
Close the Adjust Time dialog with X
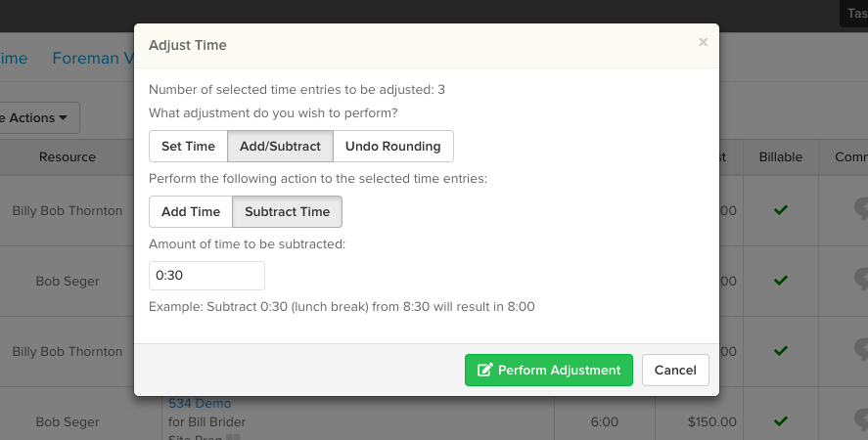pos(703,42)
